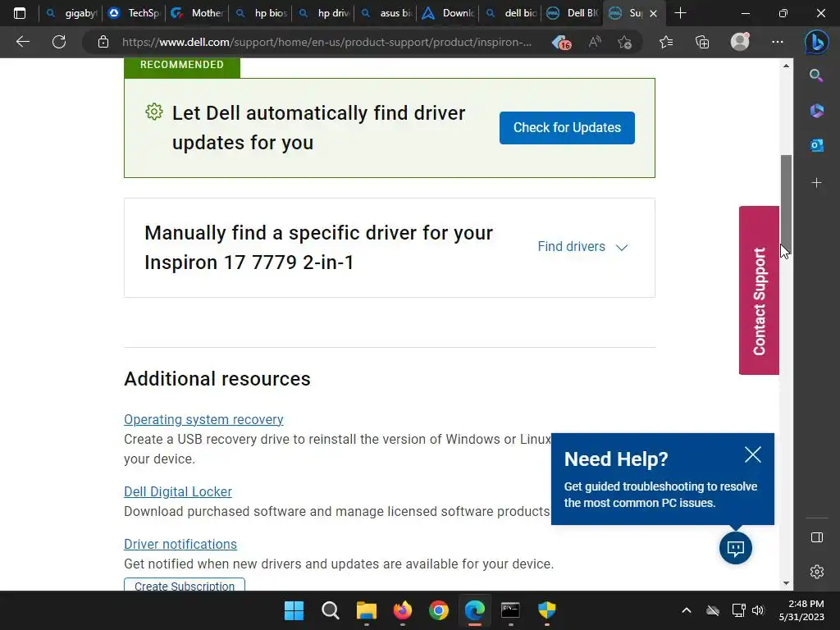Image resolution: width=840 pixels, height=630 pixels.
Task: Switch to the Dell BIOS tab
Action: click(x=573, y=13)
